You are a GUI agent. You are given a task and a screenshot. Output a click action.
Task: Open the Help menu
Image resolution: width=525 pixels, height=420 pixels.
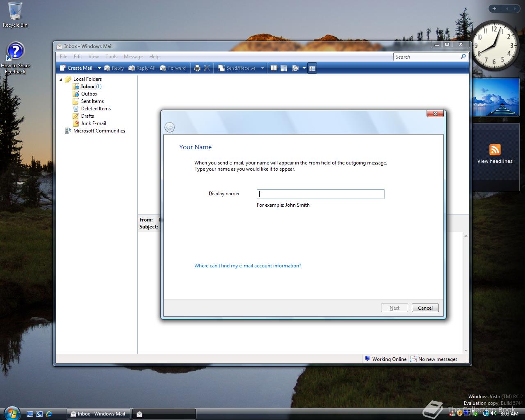[x=154, y=57]
